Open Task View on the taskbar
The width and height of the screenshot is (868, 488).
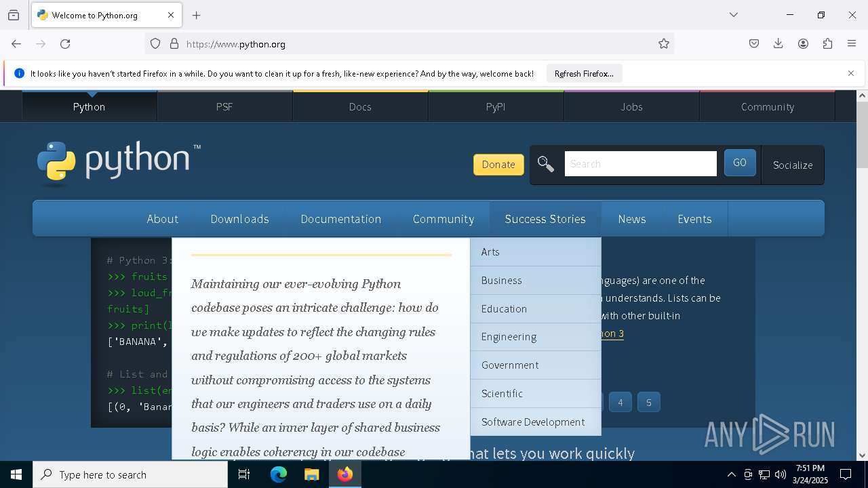[244, 474]
